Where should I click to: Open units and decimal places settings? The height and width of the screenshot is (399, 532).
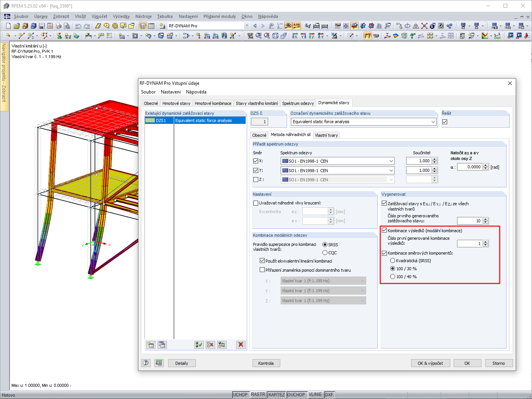(159, 363)
